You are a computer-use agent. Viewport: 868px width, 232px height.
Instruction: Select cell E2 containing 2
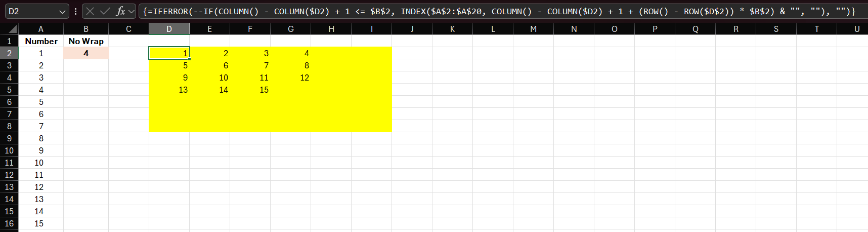point(209,53)
